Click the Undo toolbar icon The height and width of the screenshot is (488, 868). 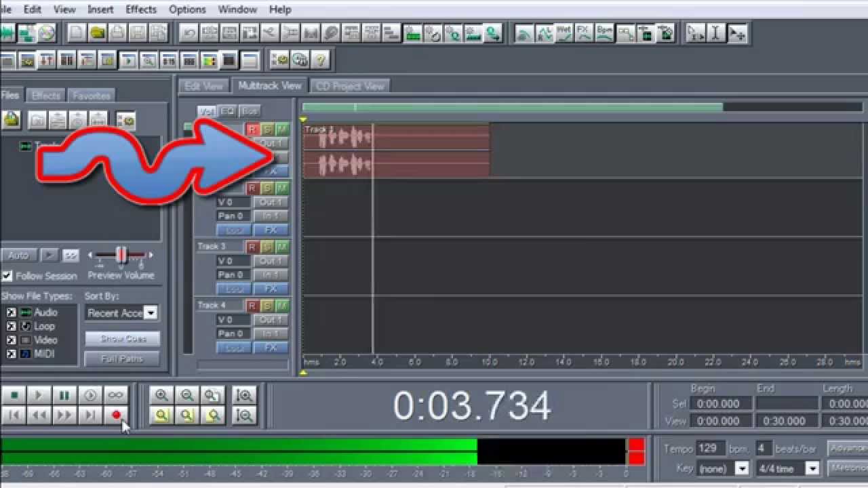coord(189,33)
